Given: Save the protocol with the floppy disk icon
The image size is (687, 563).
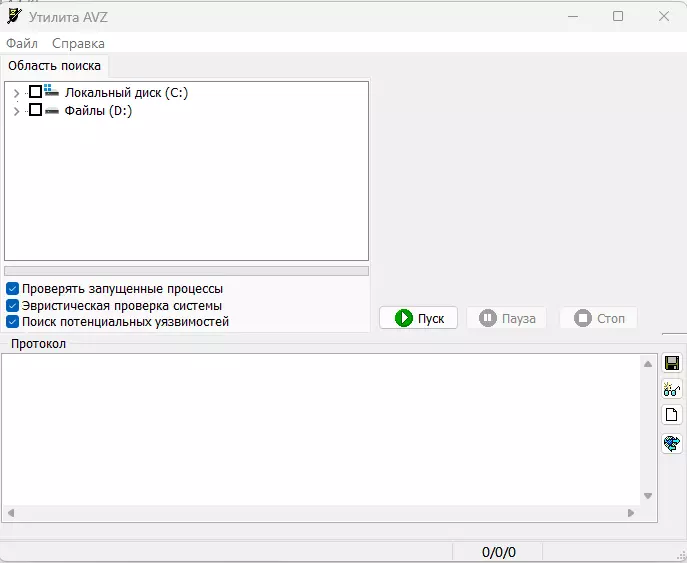Looking at the screenshot, I should click(x=672, y=363).
